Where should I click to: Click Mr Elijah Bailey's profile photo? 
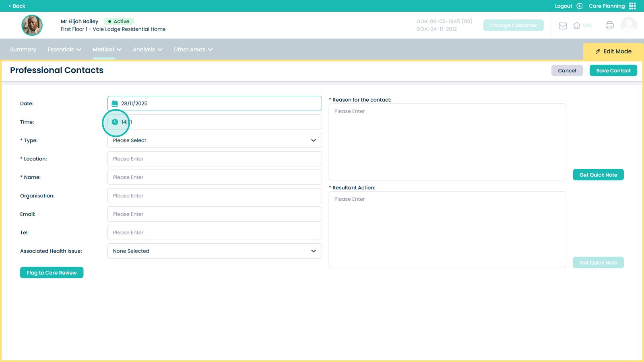[x=32, y=25]
